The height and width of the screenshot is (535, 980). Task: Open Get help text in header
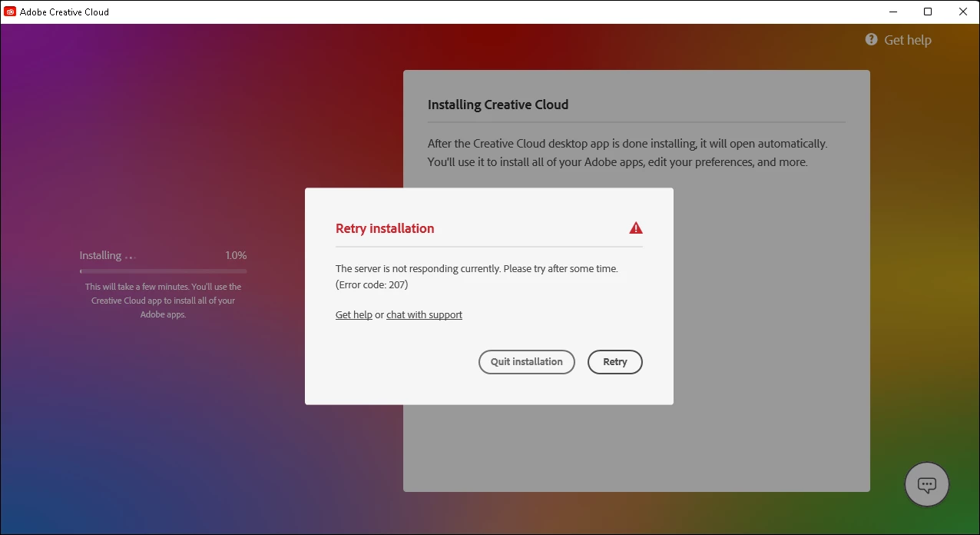click(x=908, y=40)
